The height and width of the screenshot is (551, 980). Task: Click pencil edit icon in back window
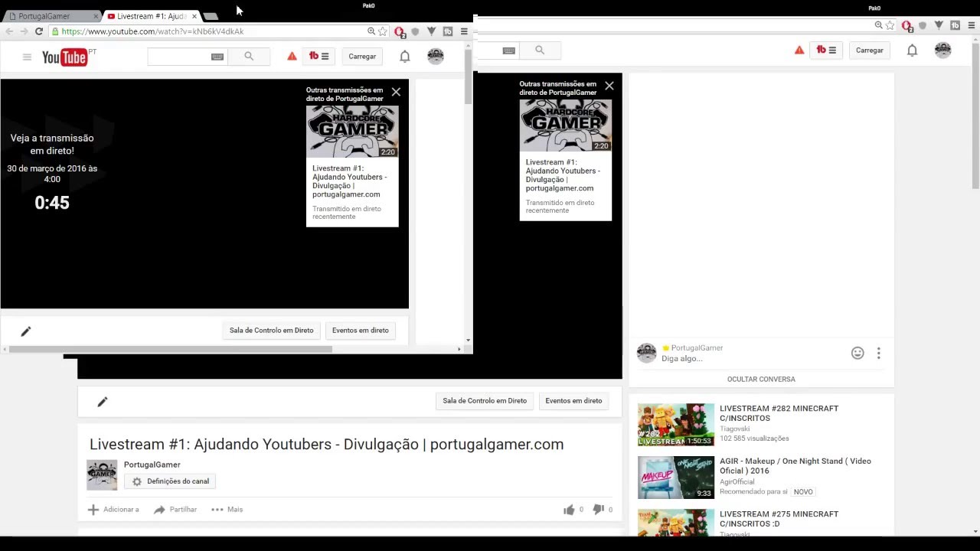point(103,401)
